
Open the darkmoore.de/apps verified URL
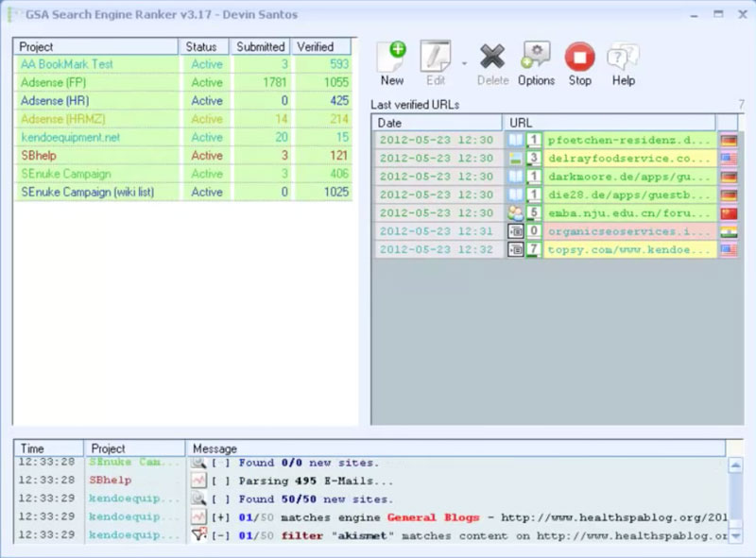pos(628,177)
